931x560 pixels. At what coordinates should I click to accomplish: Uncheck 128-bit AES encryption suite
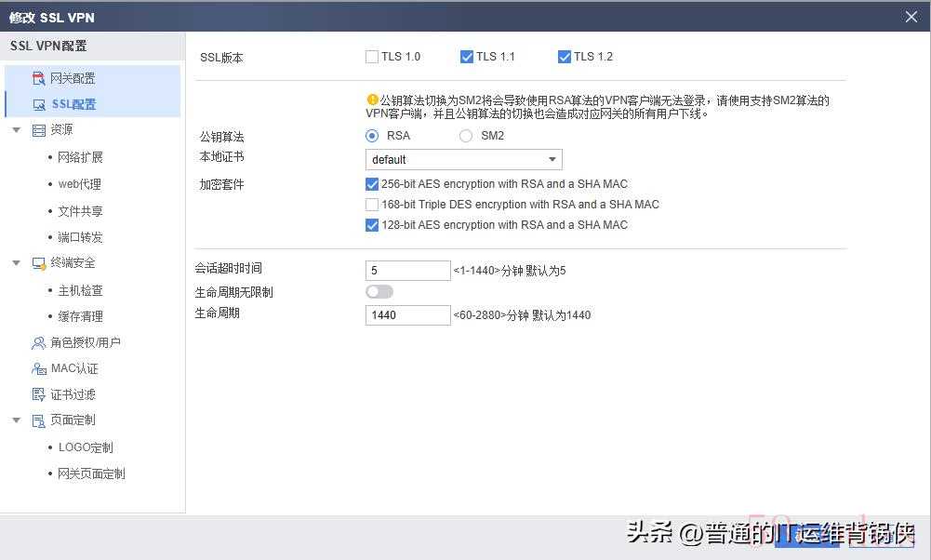click(372, 225)
